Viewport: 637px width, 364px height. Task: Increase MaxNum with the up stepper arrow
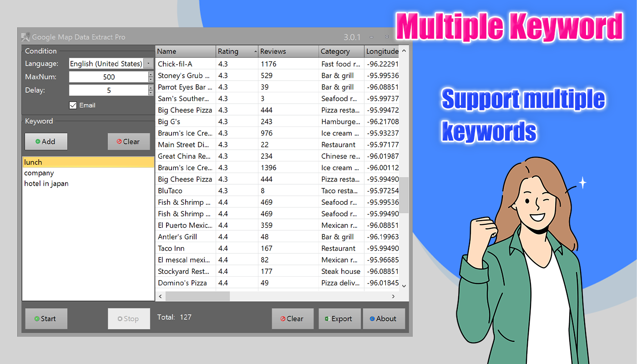click(151, 75)
